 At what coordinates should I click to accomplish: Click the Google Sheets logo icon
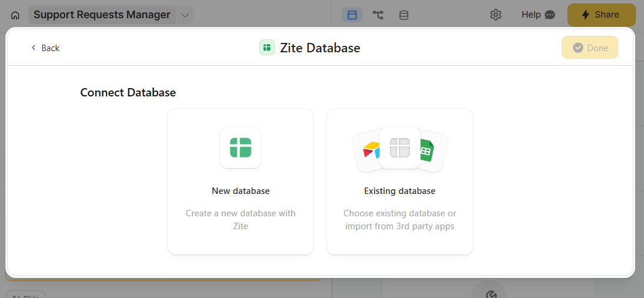(427, 150)
